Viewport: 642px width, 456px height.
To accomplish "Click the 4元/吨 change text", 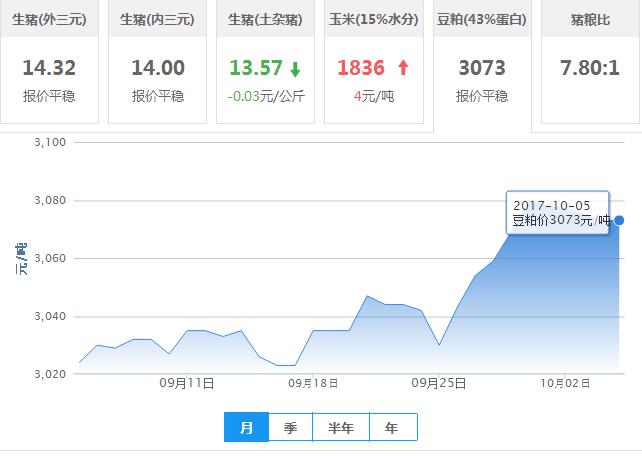I will [374, 96].
